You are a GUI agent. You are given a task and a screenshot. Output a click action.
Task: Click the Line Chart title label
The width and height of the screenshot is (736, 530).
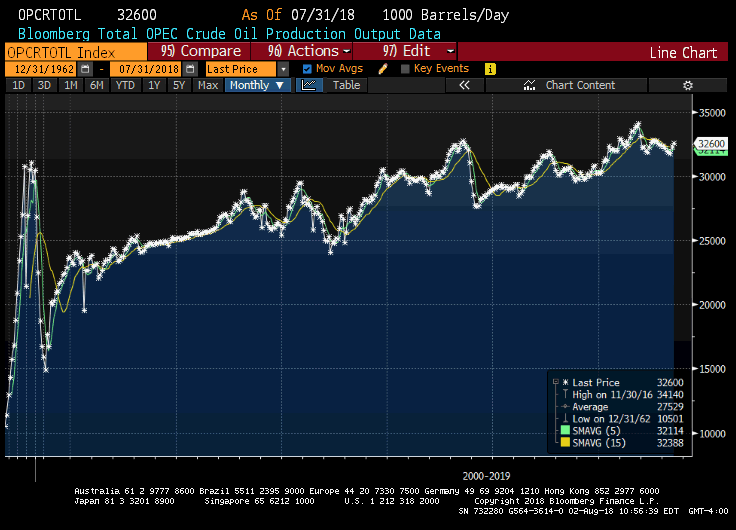tap(683, 53)
